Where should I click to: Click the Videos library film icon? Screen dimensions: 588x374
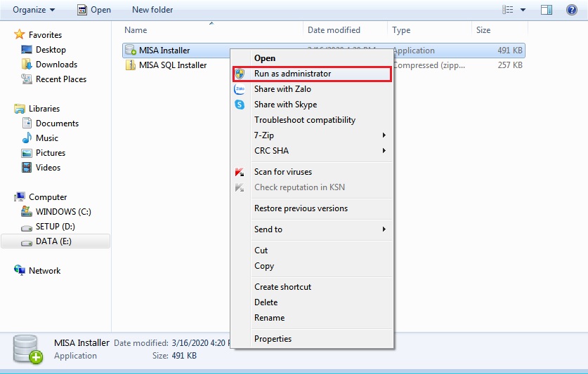click(27, 168)
